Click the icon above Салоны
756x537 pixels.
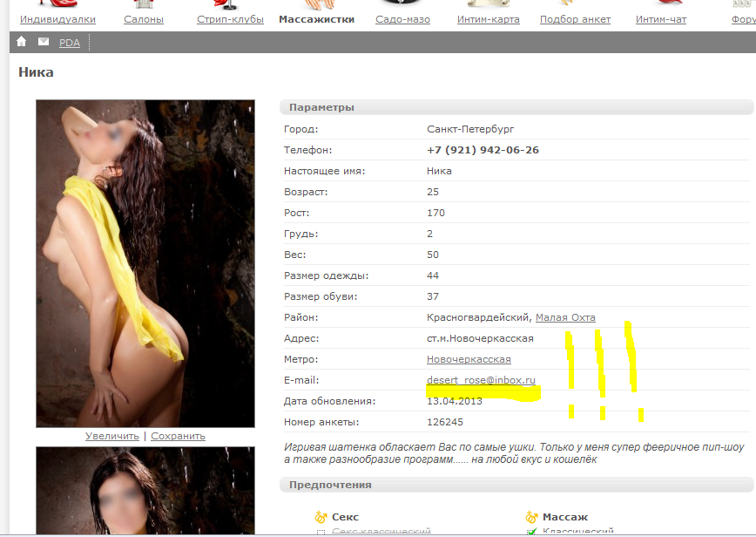click(x=143, y=5)
